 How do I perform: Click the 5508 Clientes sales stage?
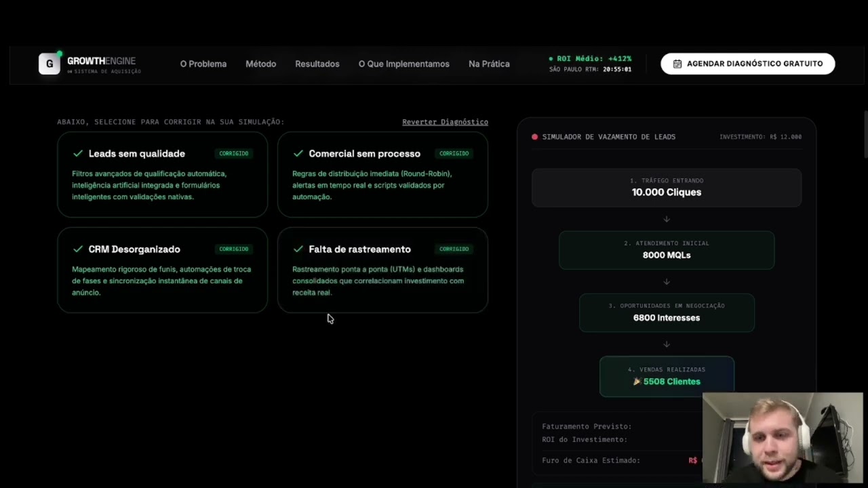point(667,376)
